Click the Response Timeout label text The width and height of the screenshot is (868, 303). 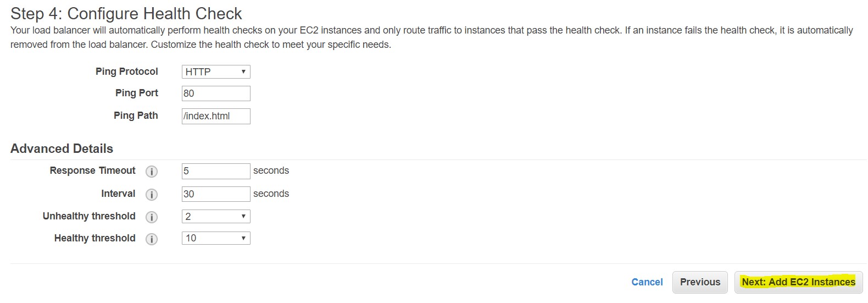pos(92,170)
